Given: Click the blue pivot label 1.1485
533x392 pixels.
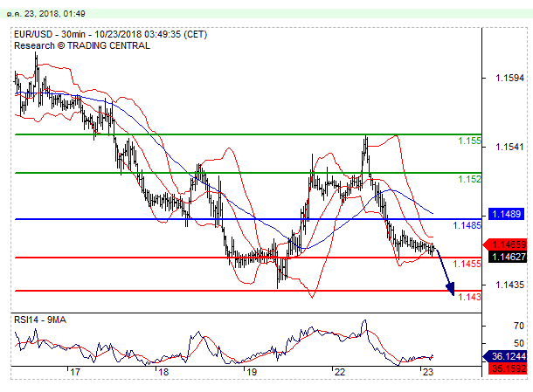Looking at the screenshot, I should coord(467,225).
